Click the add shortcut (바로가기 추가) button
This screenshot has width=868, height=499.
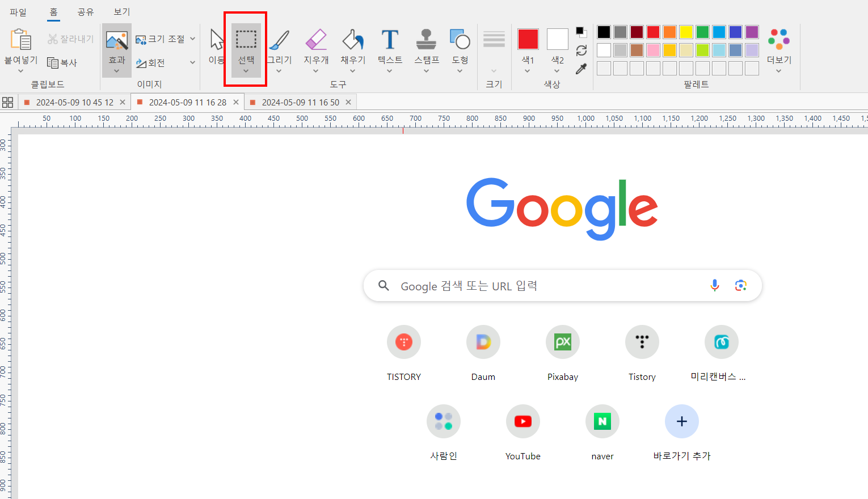click(x=682, y=421)
